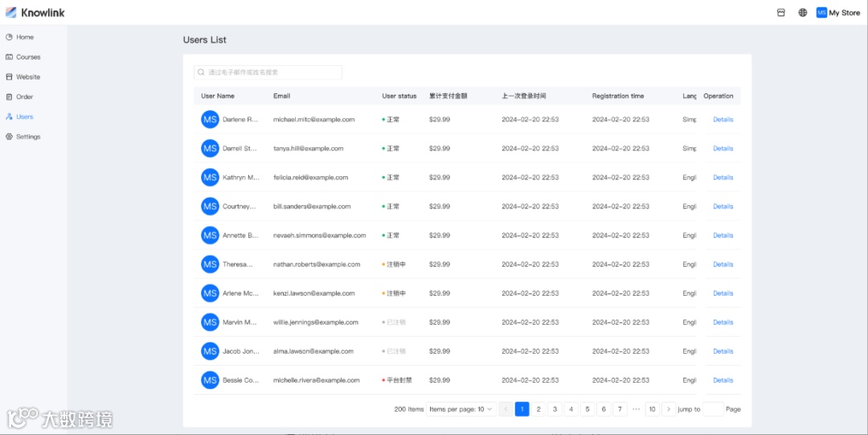Open My Store account menu
Viewport: 868px width, 435px height.
point(838,13)
